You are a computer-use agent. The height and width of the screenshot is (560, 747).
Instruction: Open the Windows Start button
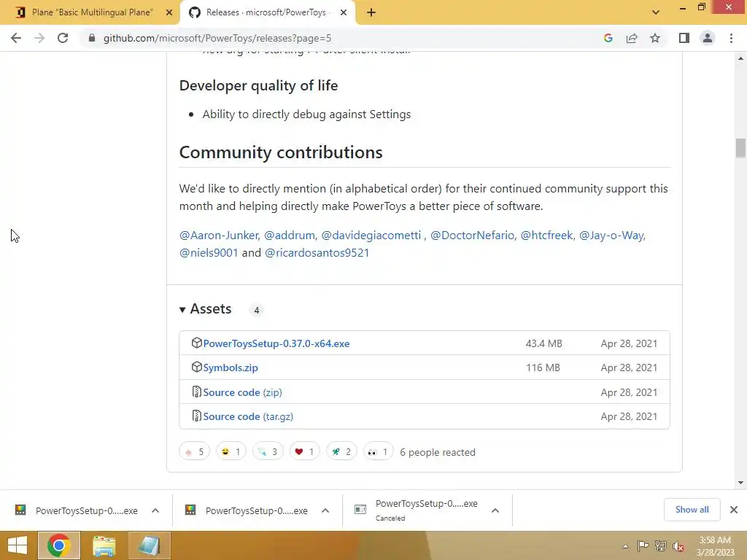point(18,545)
